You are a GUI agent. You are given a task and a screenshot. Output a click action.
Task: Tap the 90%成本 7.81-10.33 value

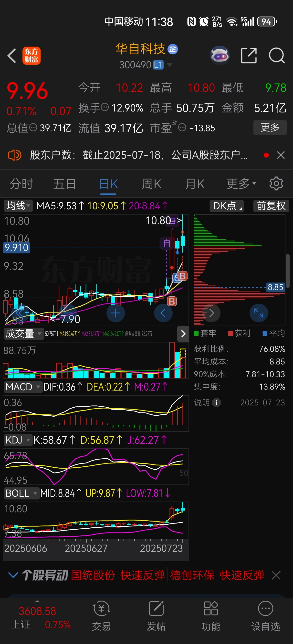265,374
